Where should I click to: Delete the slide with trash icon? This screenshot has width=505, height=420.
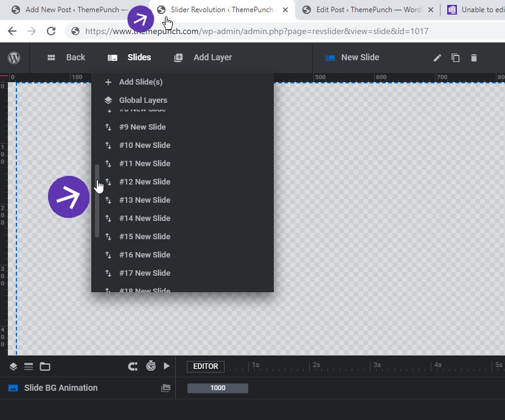(x=474, y=58)
